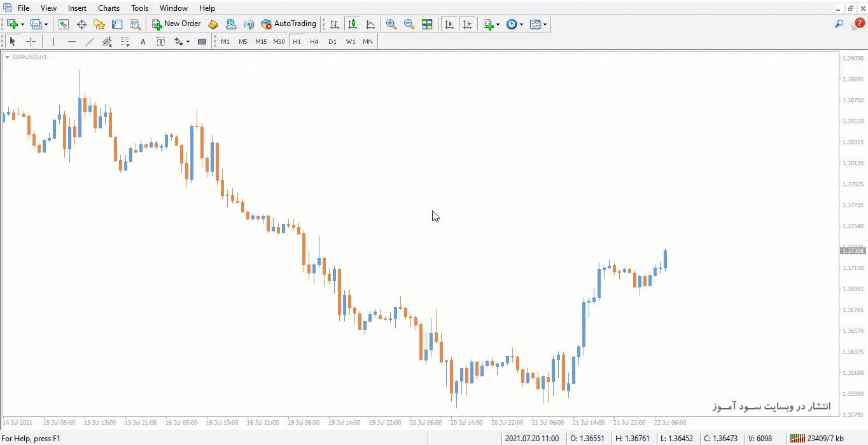Zoom out of the chart
Image resolution: width=868 pixels, height=445 pixels.
[x=409, y=24]
